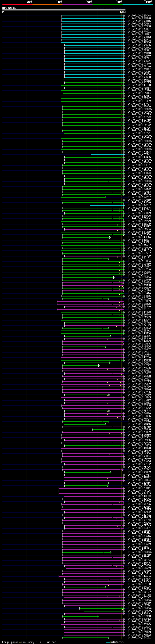Image resolution: width=155 pixels, height=644 pixels.
Task: Select the UniRef100_Q42942 label
Action: [x=139, y=40]
